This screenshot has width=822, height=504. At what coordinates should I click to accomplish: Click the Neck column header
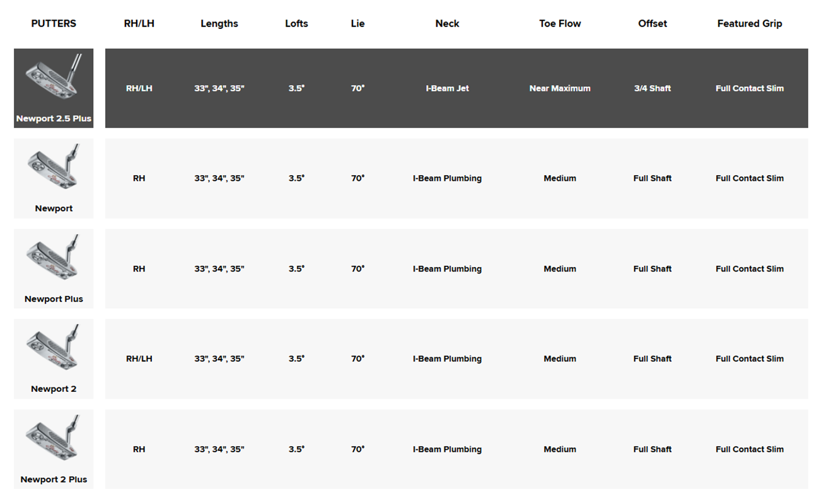[447, 23]
